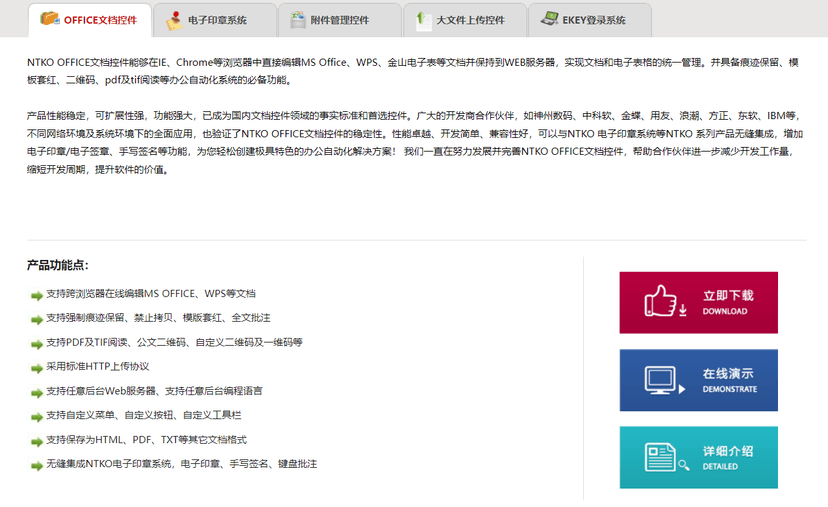The height and width of the screenshot is (507, 828).
Task: Click the upload icon on 大文件上传控件 tab
Action: tap(422, 19)
